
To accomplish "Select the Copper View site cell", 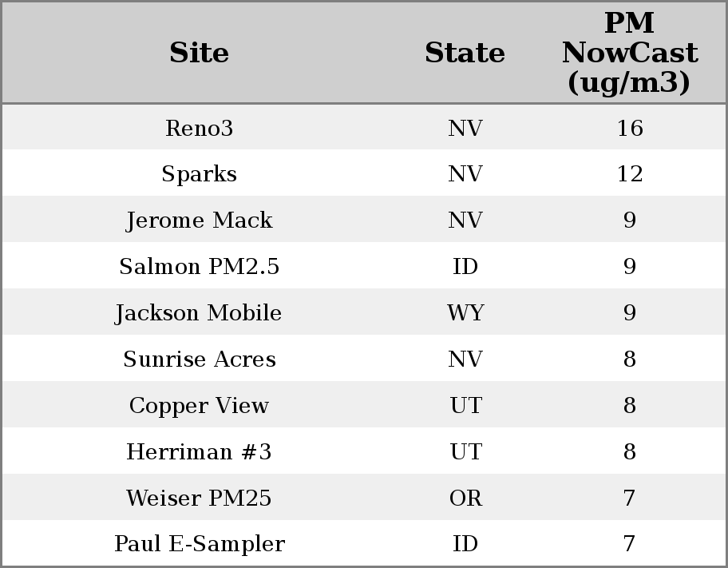I will 199,406.
